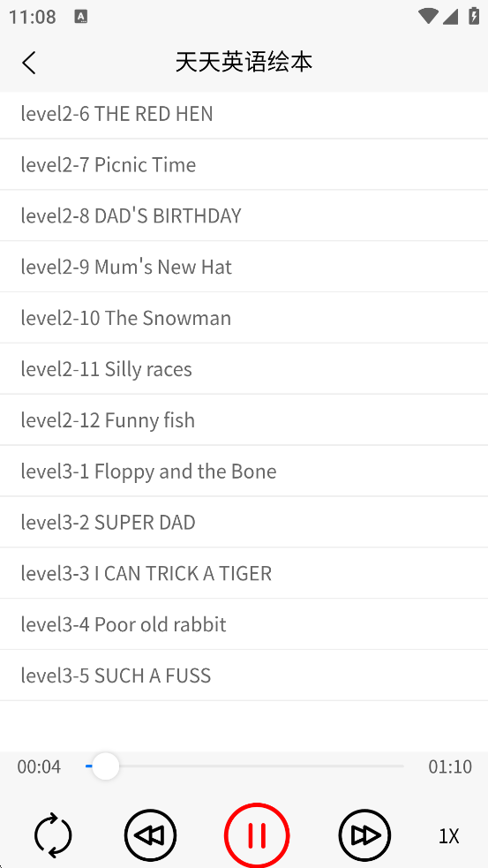Tap the keyboard indicator status icon
This screenshot has height=868, width=488.
(81, 17)
